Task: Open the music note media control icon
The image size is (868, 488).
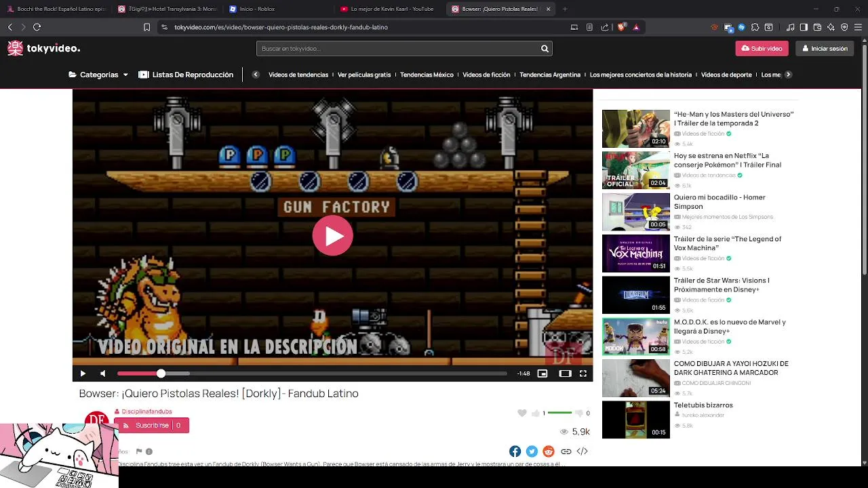Action: point(791,27)
